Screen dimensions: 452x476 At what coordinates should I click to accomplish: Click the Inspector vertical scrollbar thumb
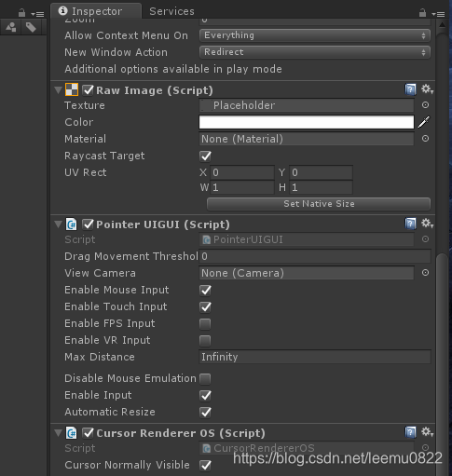pos(442,363)
